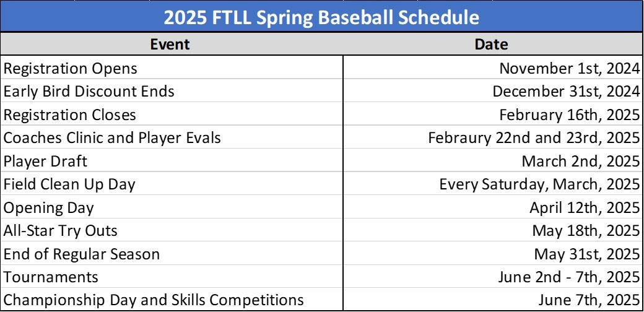Select the November 1st, 2024 date cell
The height and width of the screenshot is (312, 644).
pyautogui.click(x=493, y=67)
